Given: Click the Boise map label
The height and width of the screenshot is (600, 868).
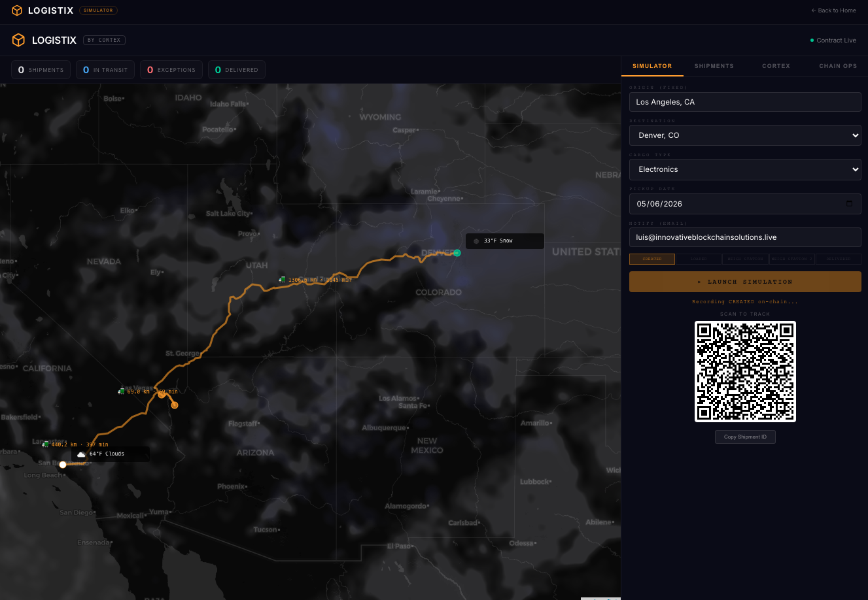Looking at the screenshot, I should (113, 99).
